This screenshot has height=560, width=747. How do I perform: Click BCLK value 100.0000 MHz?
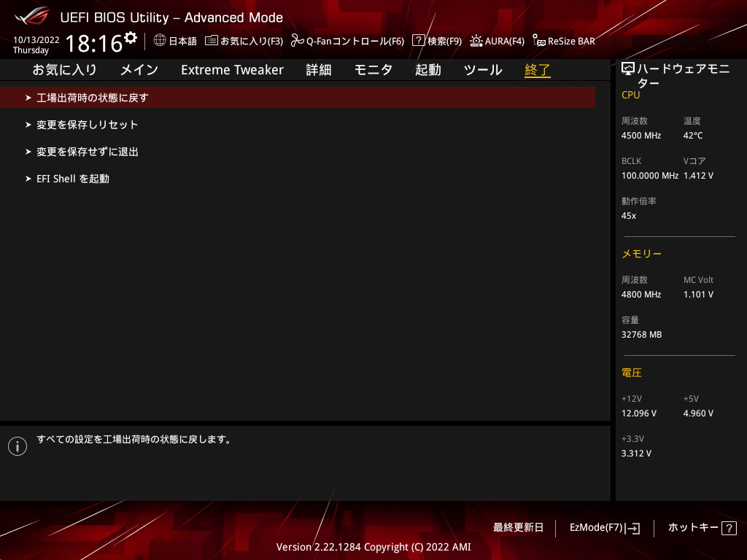650,176
